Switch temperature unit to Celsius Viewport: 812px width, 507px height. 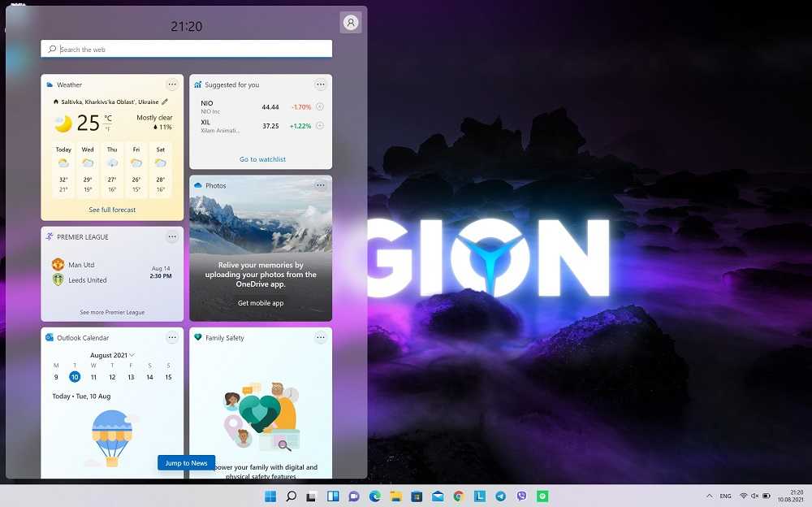tap(107, 119)
